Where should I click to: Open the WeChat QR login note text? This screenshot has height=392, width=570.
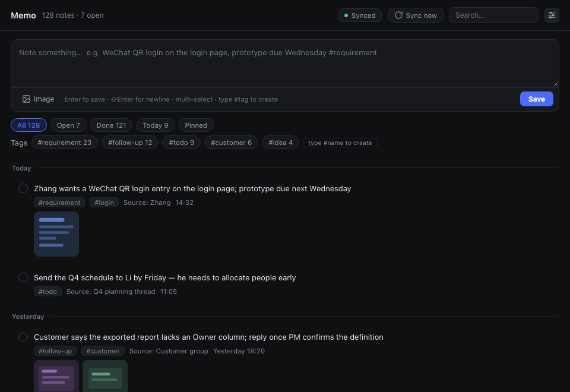(192, 188)
